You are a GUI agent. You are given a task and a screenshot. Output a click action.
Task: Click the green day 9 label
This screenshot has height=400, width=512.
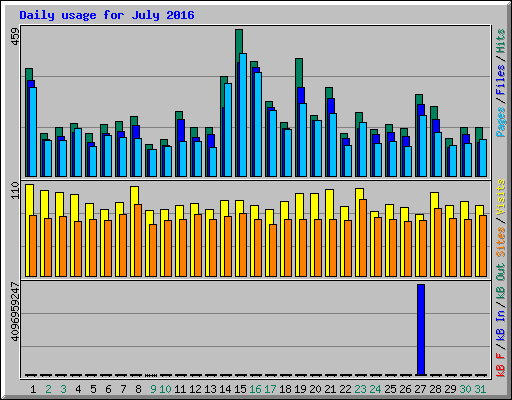click(153, 389)
